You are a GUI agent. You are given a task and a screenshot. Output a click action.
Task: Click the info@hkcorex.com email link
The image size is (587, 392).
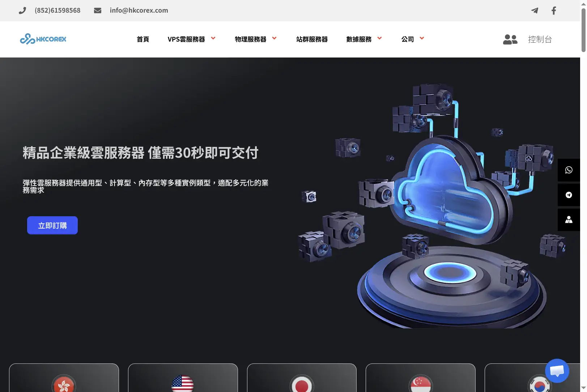point(139,10)
